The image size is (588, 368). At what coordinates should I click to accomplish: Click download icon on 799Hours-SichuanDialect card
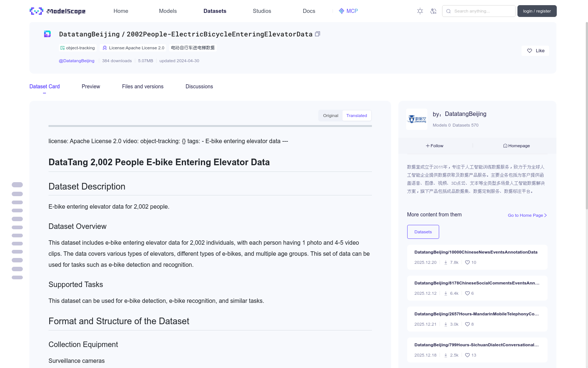pos(446,355)
